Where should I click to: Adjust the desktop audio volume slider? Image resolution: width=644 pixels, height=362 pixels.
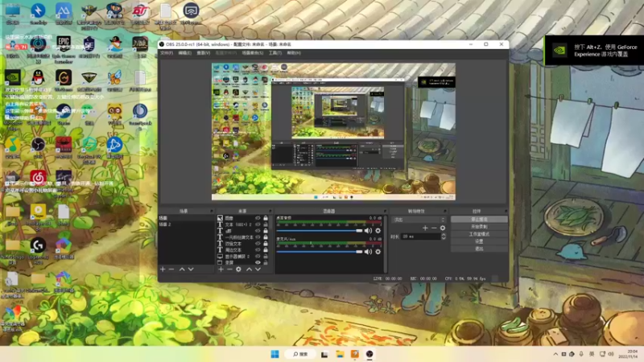pyautogui.click(x=320, y=231)
